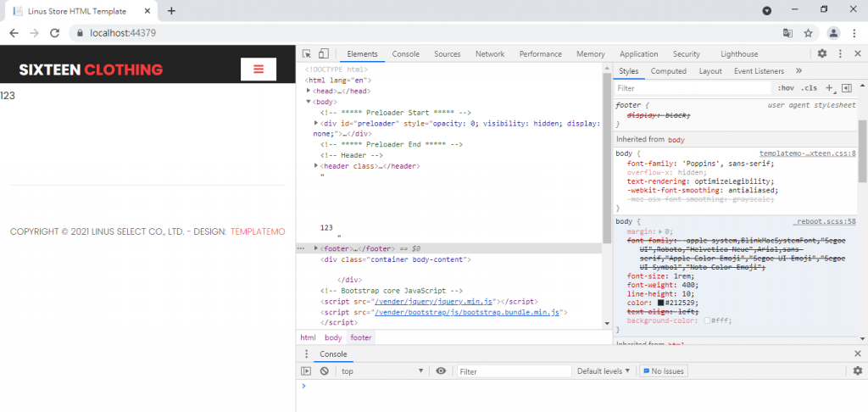Click the Styles filter input field
This screenshot has height=412, width=868.
[x=692, y=88]
